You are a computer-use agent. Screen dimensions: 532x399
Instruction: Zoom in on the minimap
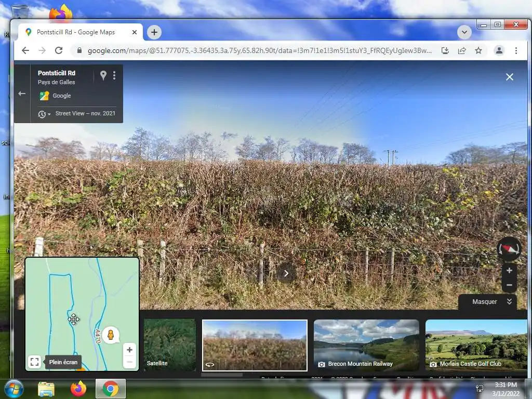pos(129,350)
